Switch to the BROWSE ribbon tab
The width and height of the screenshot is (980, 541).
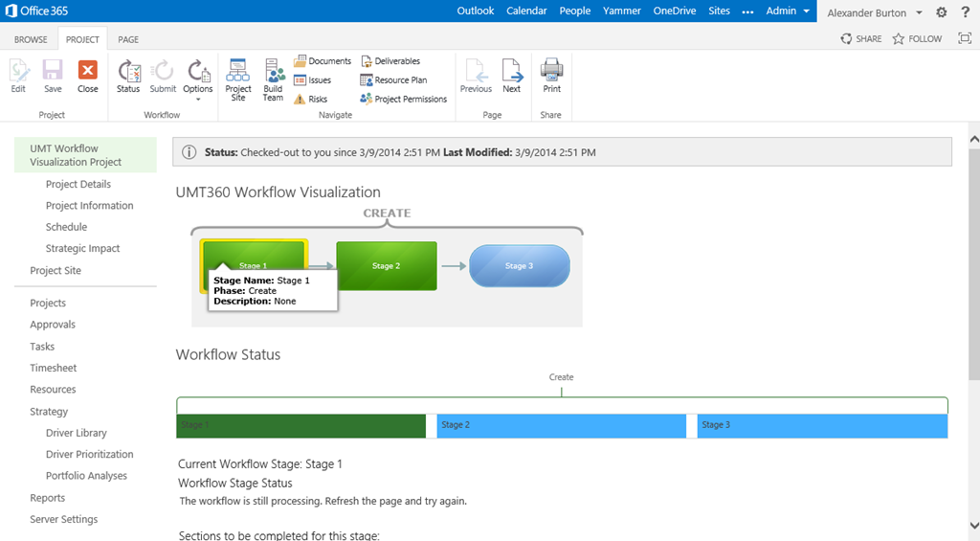pos(31,39)
